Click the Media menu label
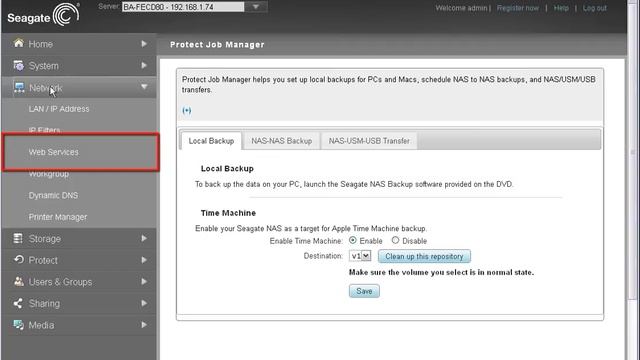The height and width of the screenshot is (360, 640). pos(41,325)
